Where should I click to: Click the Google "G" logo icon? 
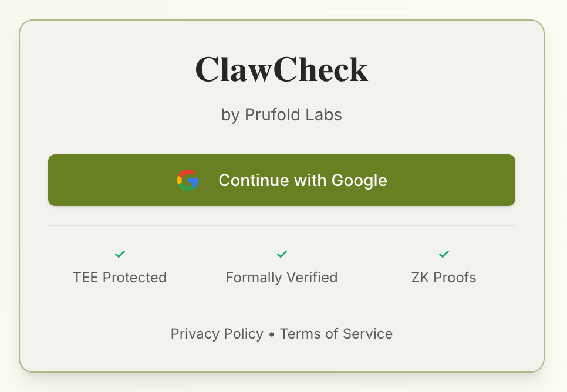click(188, 180)
